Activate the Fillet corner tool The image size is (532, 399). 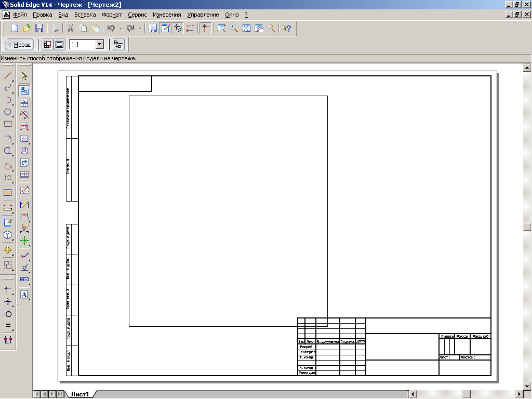click(x=8, y=139)
